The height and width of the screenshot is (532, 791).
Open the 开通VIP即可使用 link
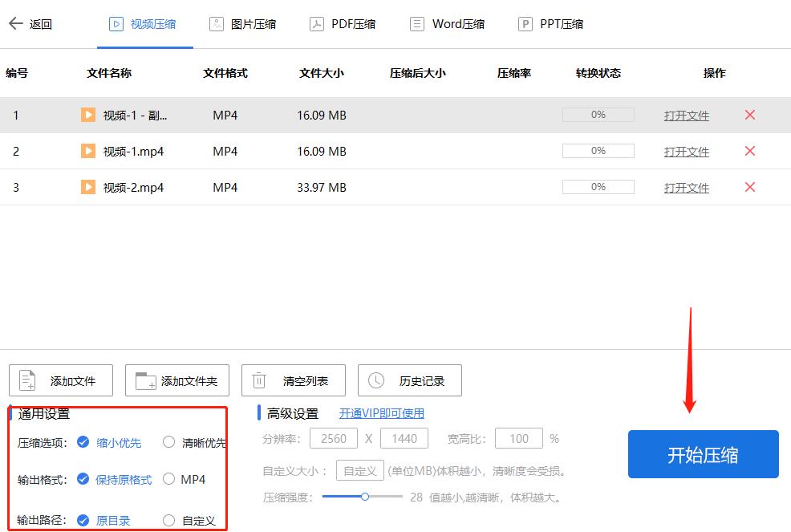(383, 412)
